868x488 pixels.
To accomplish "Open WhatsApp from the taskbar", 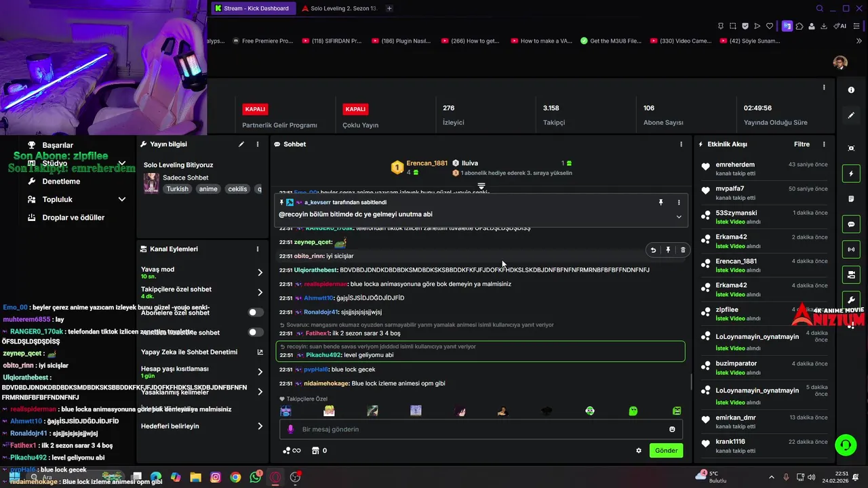I will point(256,477).
